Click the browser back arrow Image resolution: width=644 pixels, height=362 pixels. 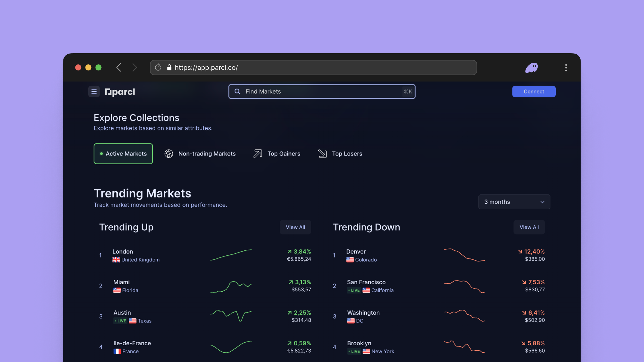pyautogui.click(x=119, y=68)
